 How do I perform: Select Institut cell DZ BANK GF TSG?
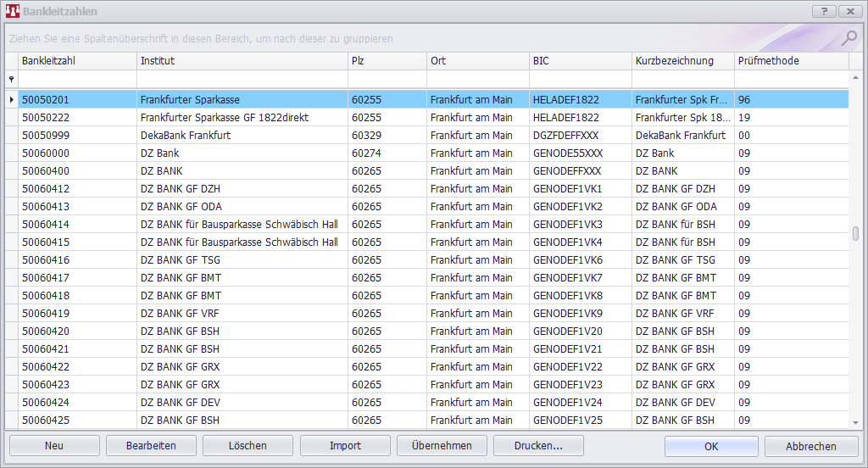coord(242,259)
